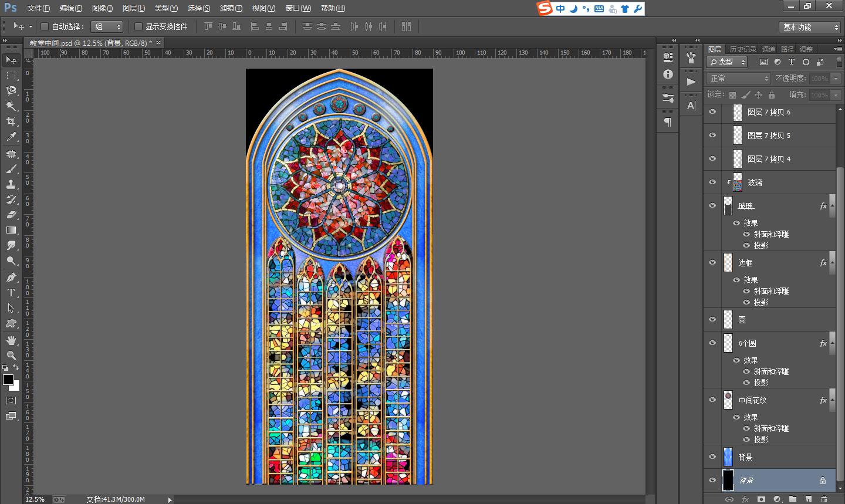Viewport: 845px width, 504px height.
Task: Toggle visibility of the 边框 layer
Action: click(x=712, y=262)
